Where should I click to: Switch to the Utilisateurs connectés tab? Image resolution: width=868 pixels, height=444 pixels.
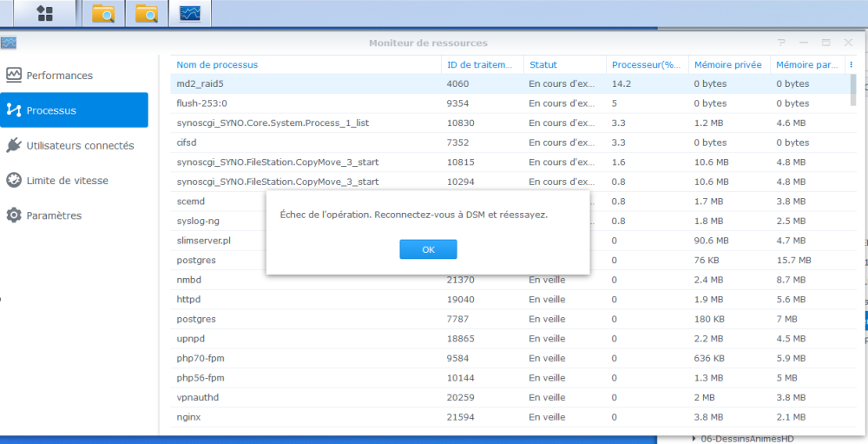[x=80, y=146]
